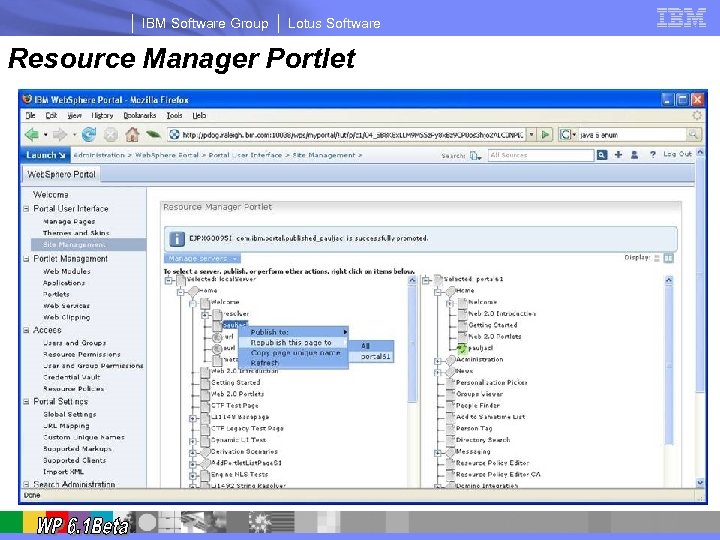Click the info icon in the success message
Screen dimensions: 720x540
[x=176, y=239]
